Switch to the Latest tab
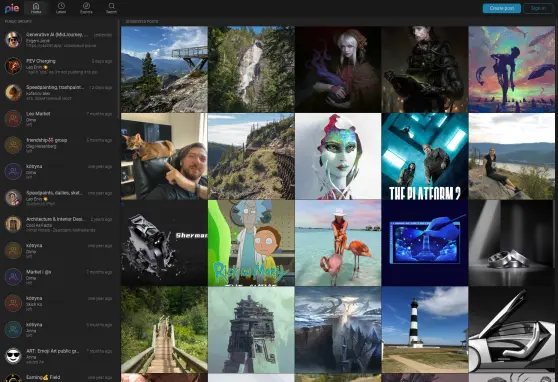Image resolution: width=558 pixels, height=382 pixels. [61, 8]
